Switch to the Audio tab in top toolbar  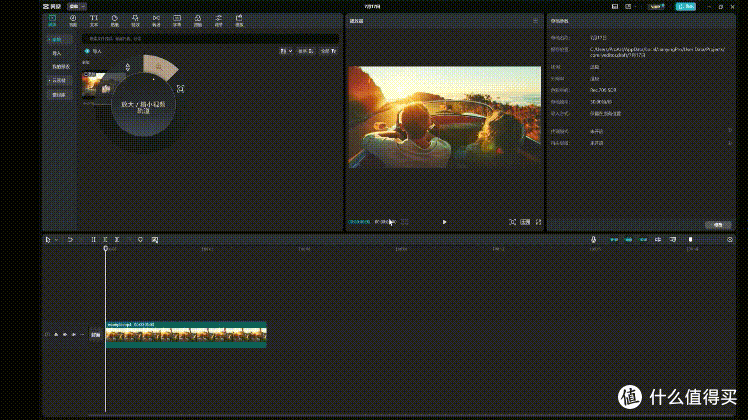pyautogui.click(x=73, y=21)
